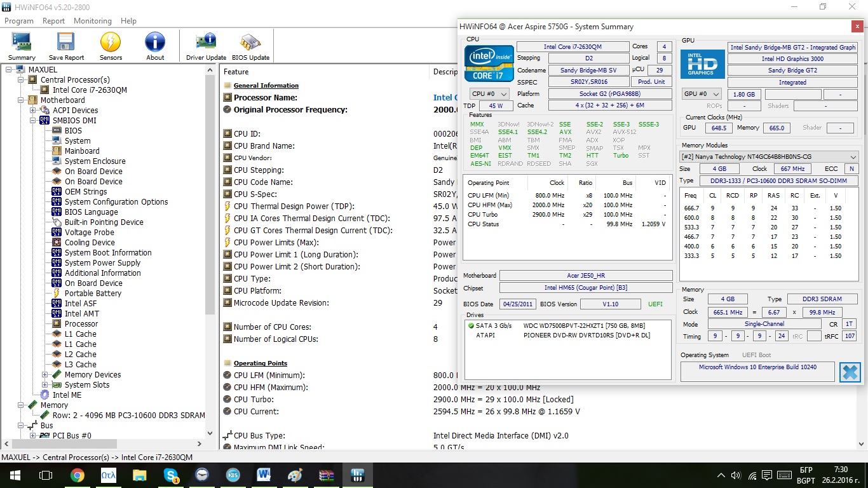Click the Intel HM65 chipset field
This screenshot has width=868, height=488.
pos(586,288)
